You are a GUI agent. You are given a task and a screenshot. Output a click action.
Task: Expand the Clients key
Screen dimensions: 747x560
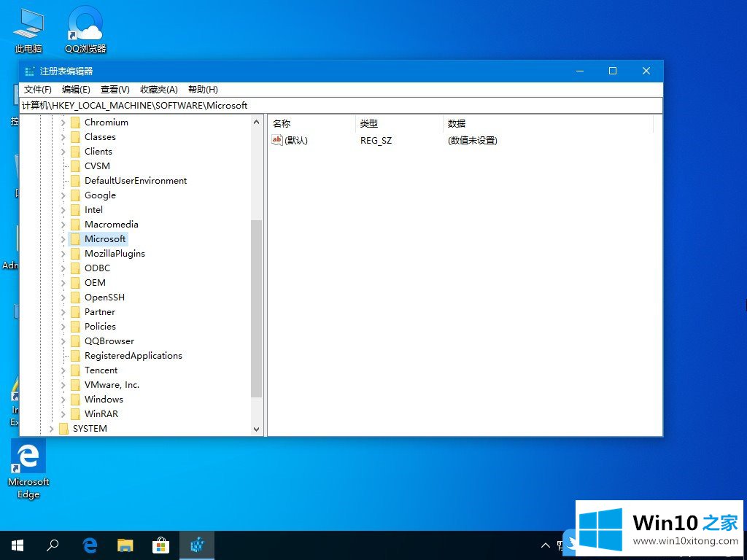[x=63, y=152]
